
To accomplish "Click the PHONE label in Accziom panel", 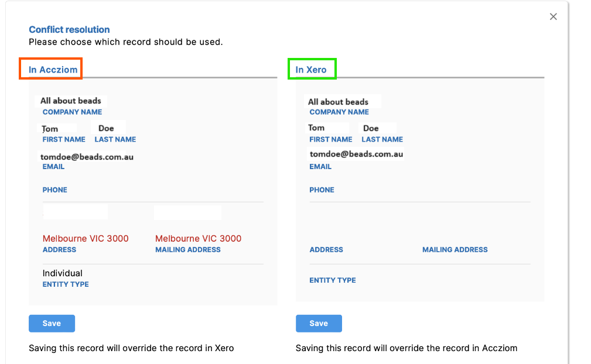I will click(x=54, y=190).
